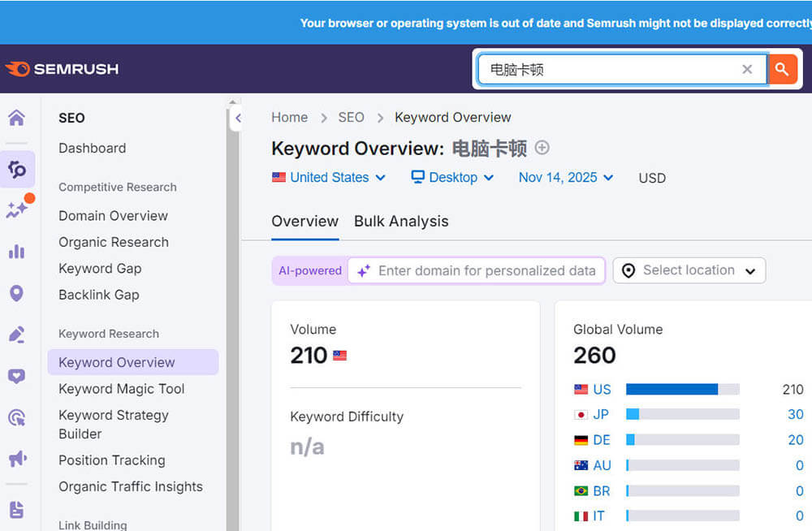Viewport: 812px width, 531px height.
Task: Select the Overview tab
Action: click(x=305, y=221)
